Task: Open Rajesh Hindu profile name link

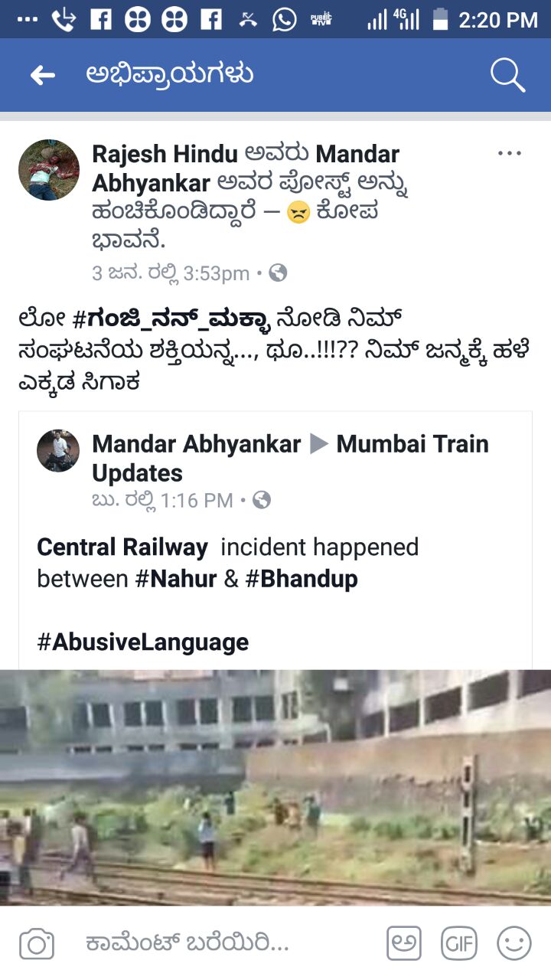Action: pos(165,154)
